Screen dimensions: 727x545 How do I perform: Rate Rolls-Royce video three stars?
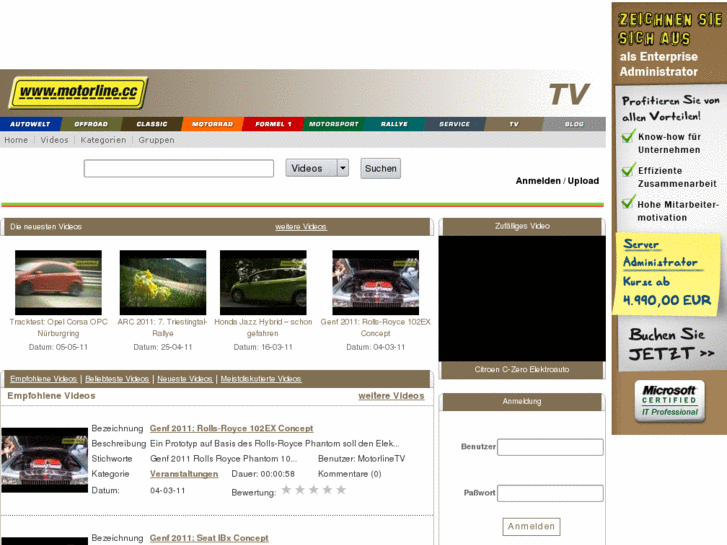click(x=314, y=490)
